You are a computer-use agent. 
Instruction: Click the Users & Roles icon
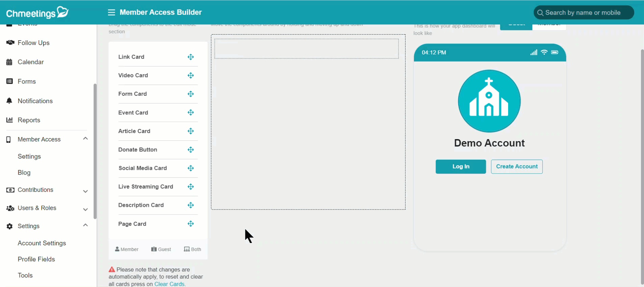10,208
